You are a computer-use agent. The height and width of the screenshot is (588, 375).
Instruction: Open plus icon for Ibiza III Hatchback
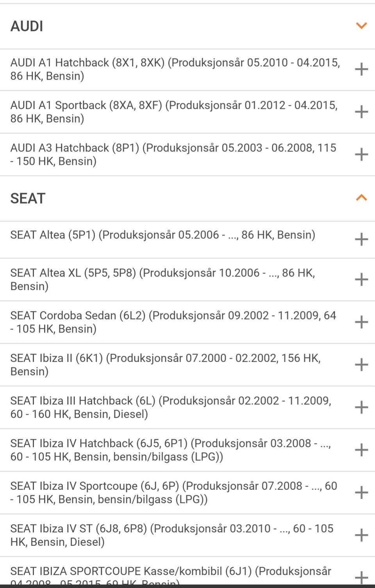click(x=361, y=407)
